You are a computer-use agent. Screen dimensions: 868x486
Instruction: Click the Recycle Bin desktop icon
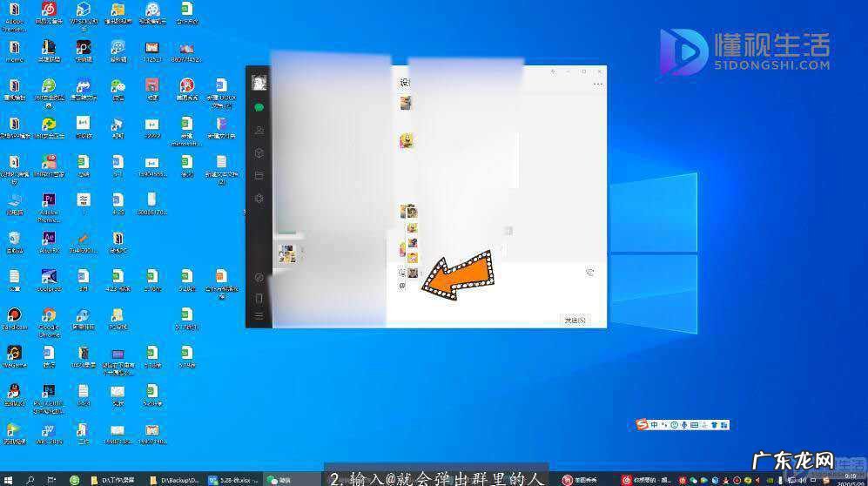pos(14,240)
